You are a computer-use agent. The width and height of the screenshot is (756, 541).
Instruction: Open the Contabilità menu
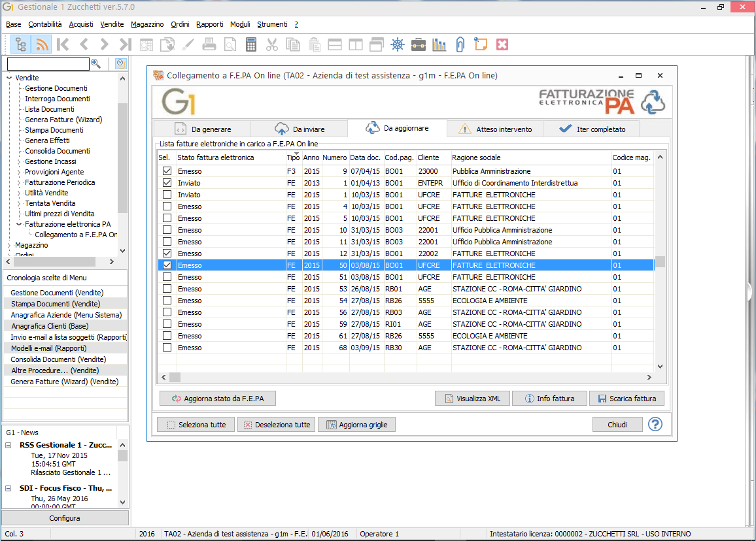click(x=45, y=24)
